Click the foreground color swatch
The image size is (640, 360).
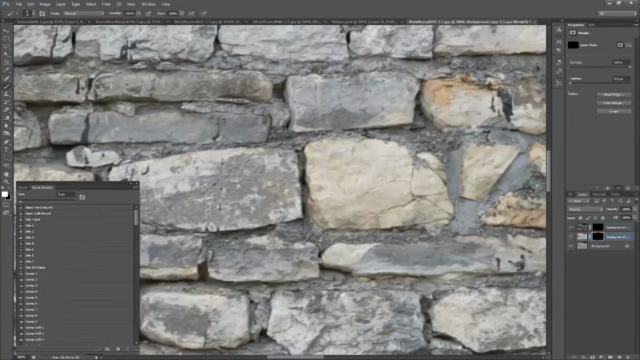pyautogui.click(x=4, y=194)
